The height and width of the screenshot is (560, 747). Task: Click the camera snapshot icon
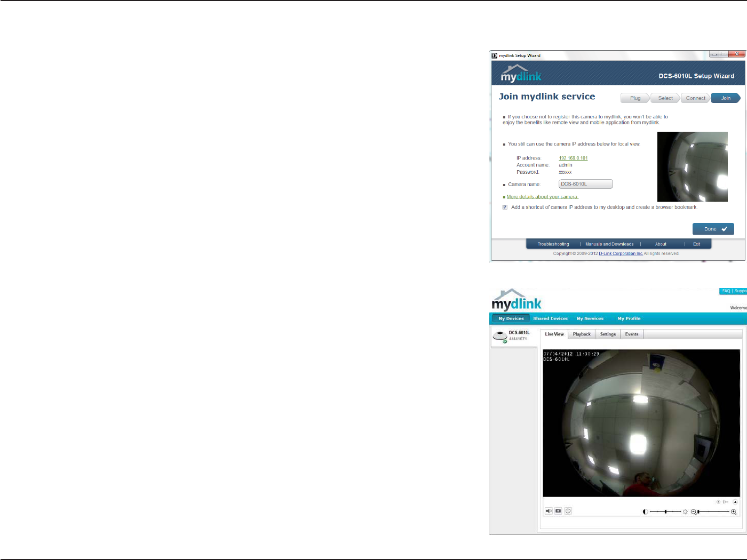pos(558,511)
